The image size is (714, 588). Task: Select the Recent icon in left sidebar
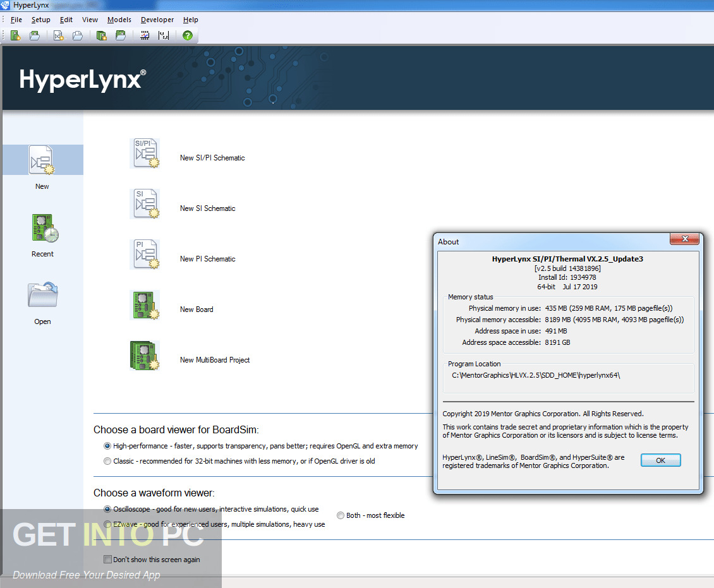click(x=45, y=228)
